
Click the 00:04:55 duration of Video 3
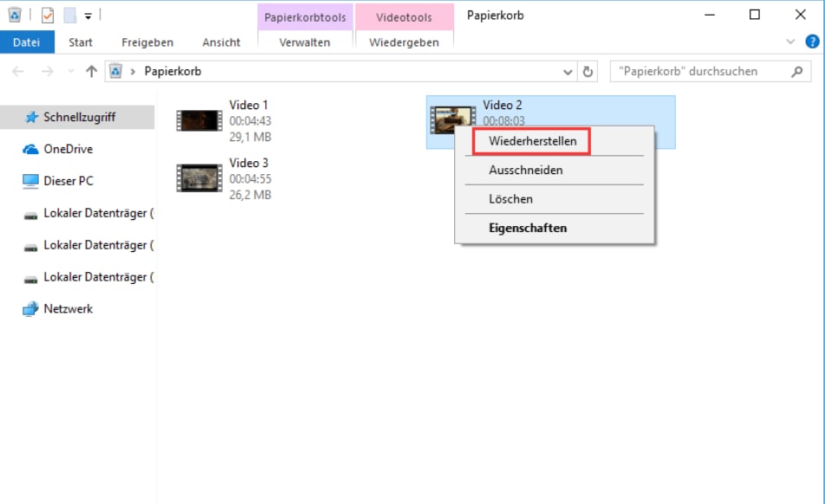click(x=250, y=179)
